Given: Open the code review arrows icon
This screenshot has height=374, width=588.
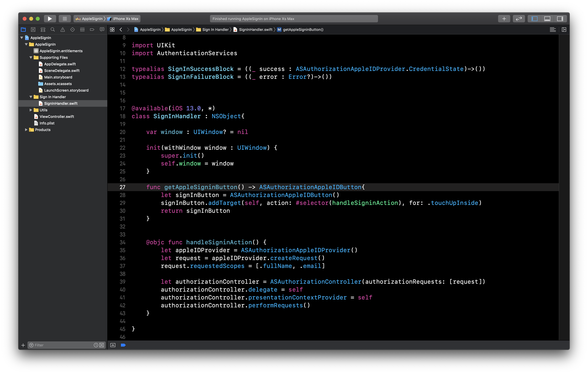Looking at the screenshot, I should [519, 19].
